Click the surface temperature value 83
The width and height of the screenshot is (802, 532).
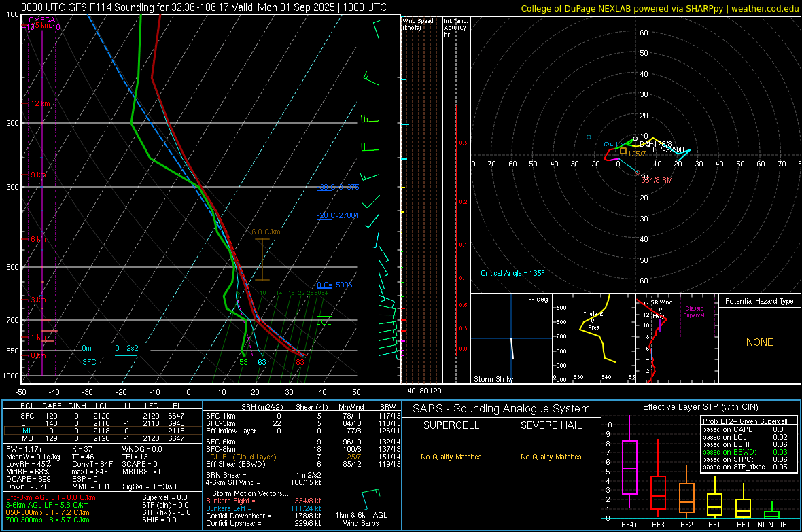[300, 362]
